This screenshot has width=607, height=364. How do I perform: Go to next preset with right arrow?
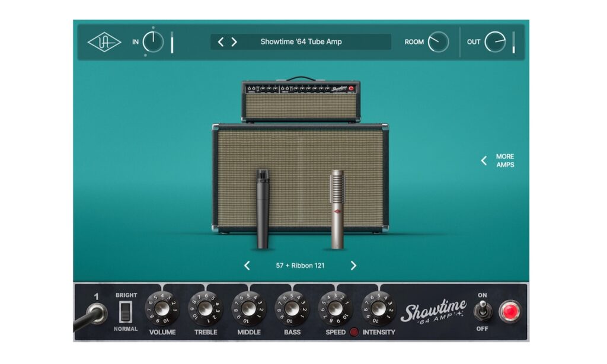[234, 42]
